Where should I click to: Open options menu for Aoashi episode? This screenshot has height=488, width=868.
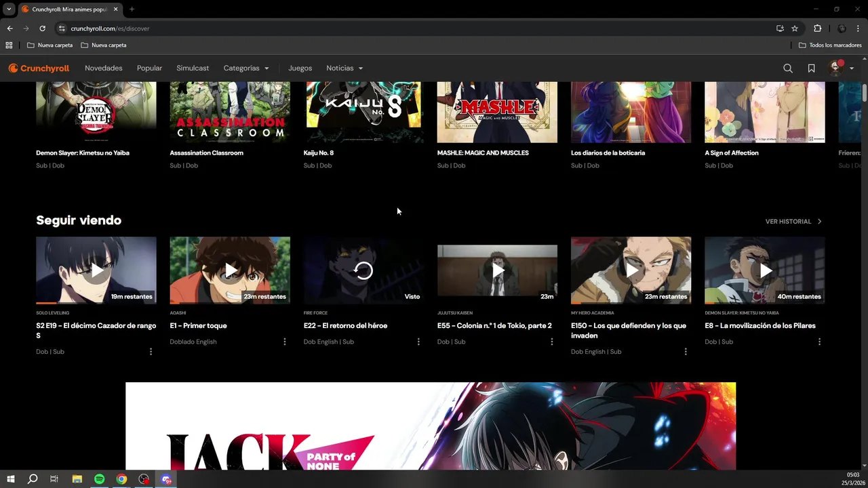pos(284,342)
